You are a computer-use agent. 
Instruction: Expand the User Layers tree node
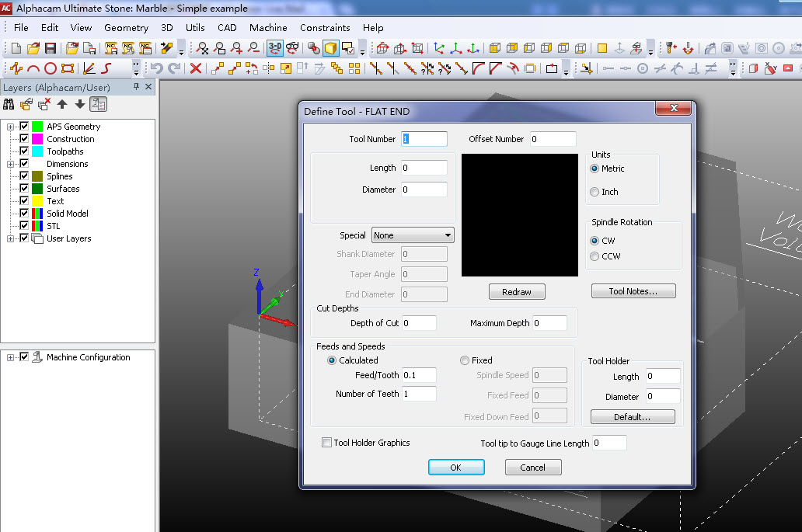click(10, 238)
